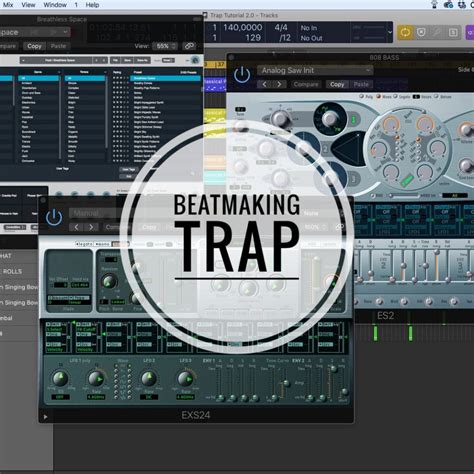Go to previous preset in EXS24 window
The width and height of the screenshot is (474, 474).
[76, 227]
